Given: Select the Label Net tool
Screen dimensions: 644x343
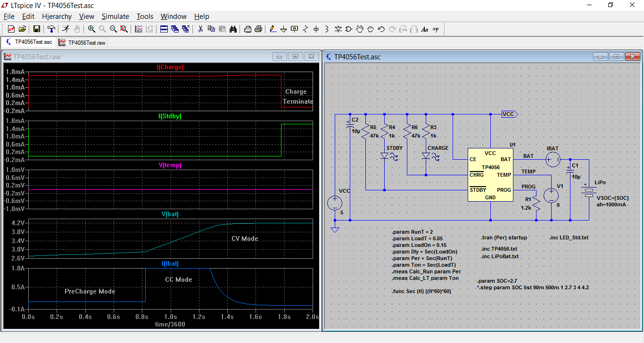Looking at the screenshot, I should click(295, 29).
